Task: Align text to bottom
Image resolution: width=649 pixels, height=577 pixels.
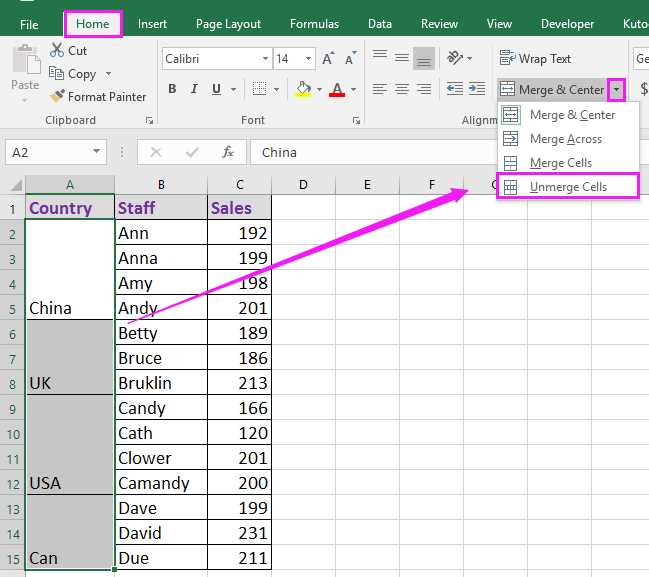Action: (x=424, y=58)
